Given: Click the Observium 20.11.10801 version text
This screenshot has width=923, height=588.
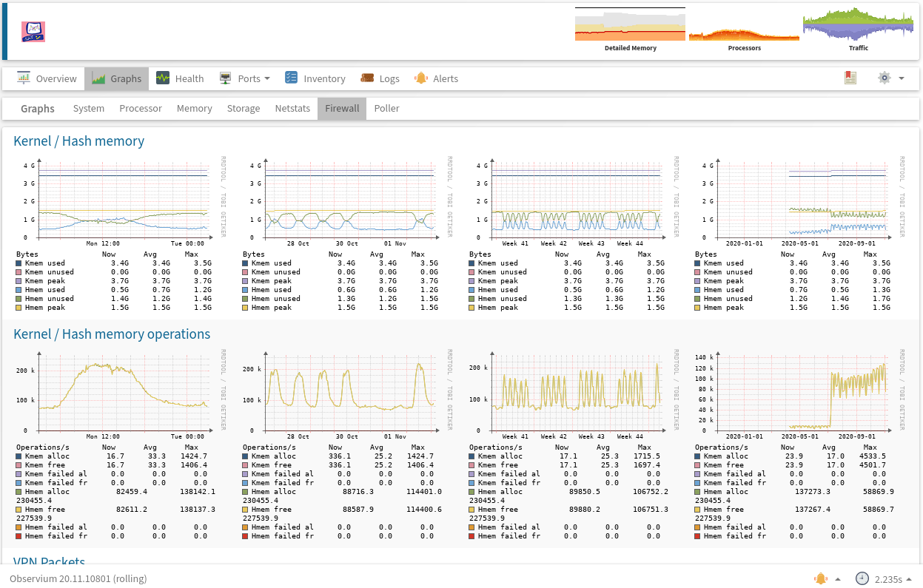Looking at the screenshot, I should pos(78,578).
